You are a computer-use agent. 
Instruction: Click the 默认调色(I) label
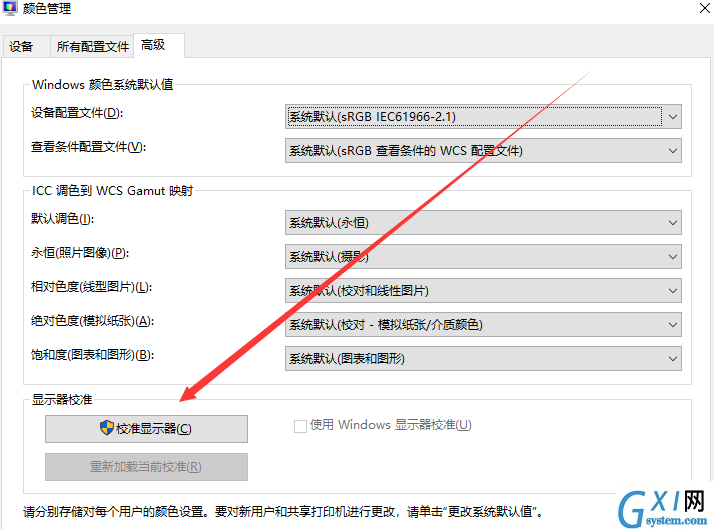point(62,219)
